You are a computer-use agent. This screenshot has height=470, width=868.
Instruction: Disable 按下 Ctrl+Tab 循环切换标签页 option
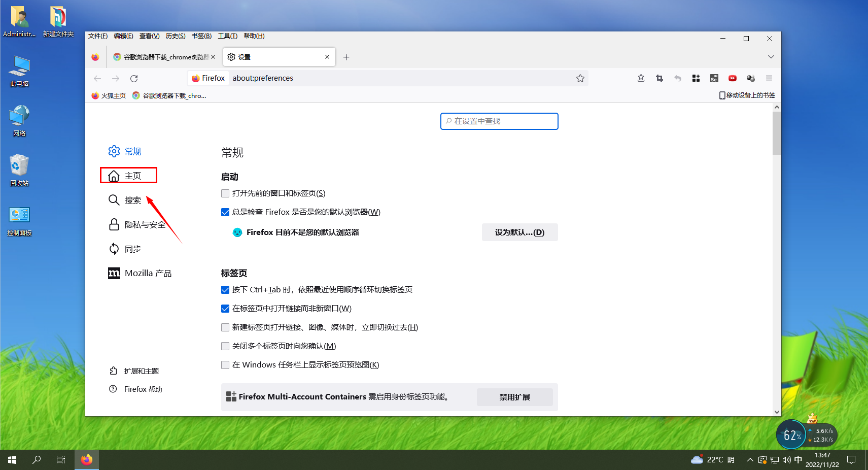pos(225,290)
